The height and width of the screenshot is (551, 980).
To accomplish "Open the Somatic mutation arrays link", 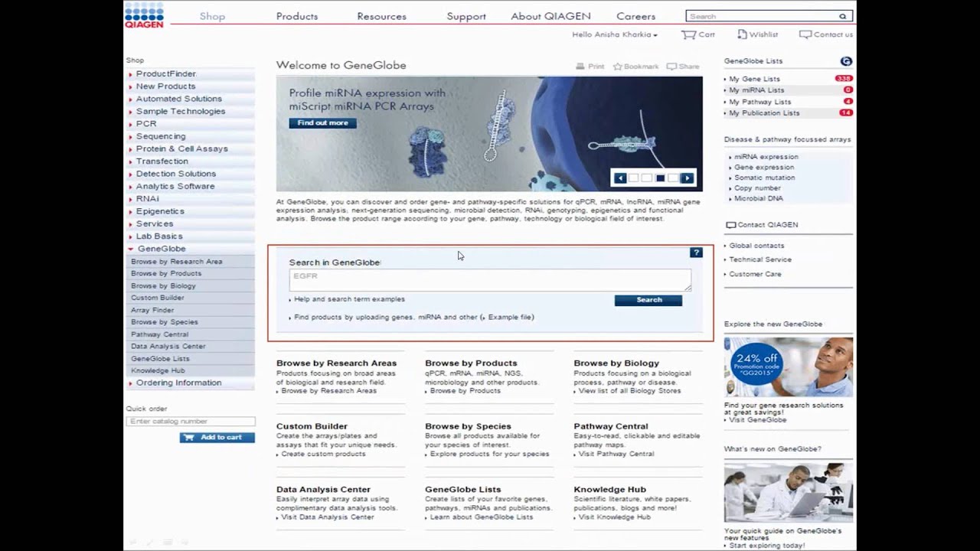I will click(x=764, y=178).
